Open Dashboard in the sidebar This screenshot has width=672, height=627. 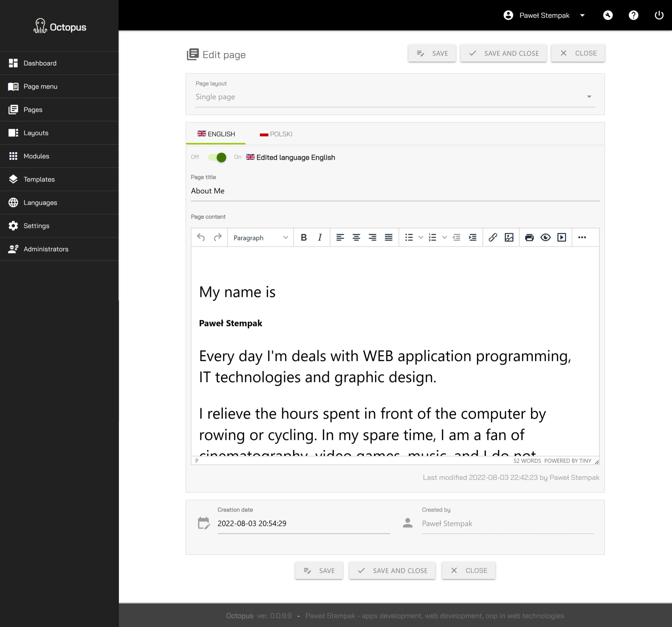tap(59, 63)
